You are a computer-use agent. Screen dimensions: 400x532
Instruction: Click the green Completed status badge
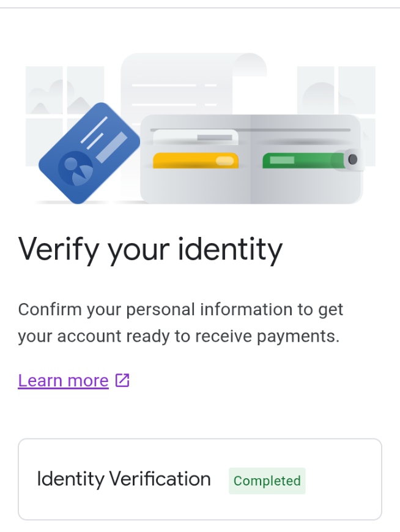click(267, 481)
